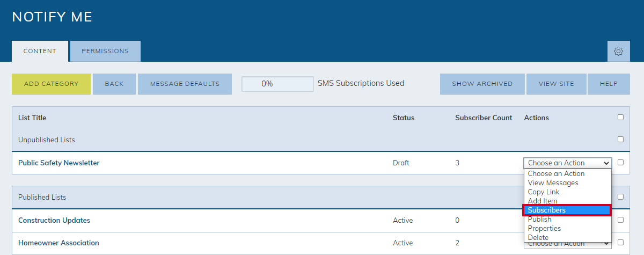Go back with the Back button
The height and width of the screenshot is (255, 644).
(x=114, y=84)
